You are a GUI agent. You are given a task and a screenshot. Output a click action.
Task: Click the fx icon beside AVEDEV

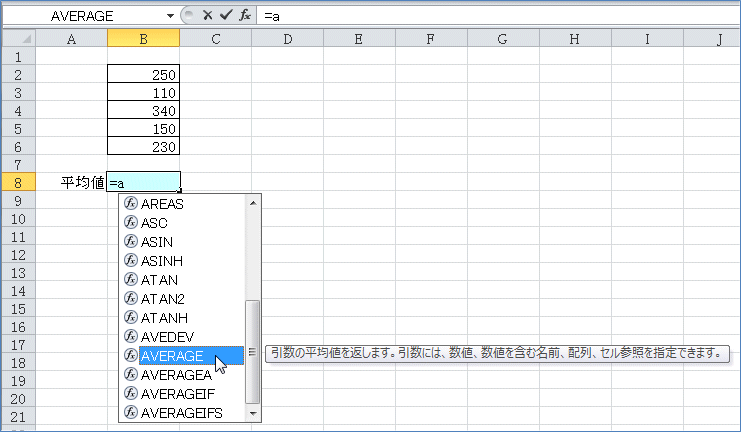[x=130, y=336]
